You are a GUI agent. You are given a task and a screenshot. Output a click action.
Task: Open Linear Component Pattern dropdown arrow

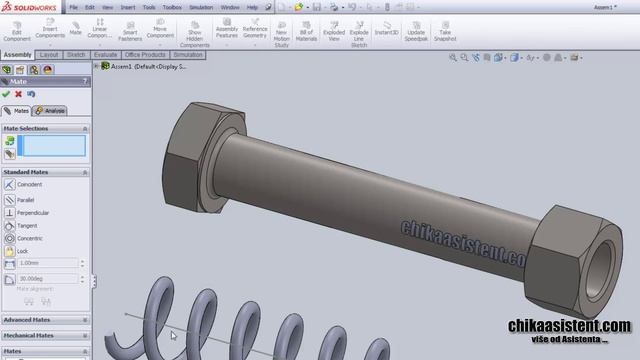coord(100,44)
